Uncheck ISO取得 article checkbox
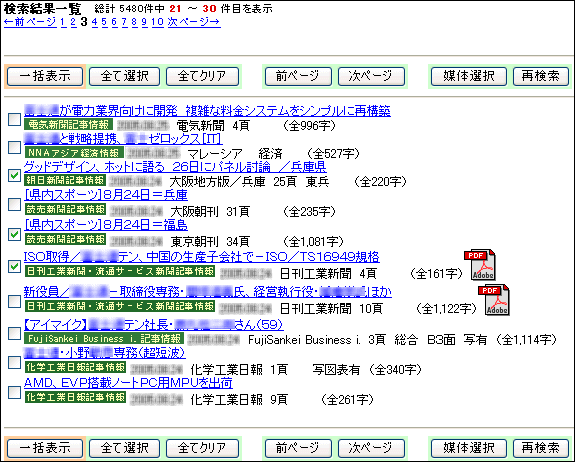The image size is (575, 462). 14,266
